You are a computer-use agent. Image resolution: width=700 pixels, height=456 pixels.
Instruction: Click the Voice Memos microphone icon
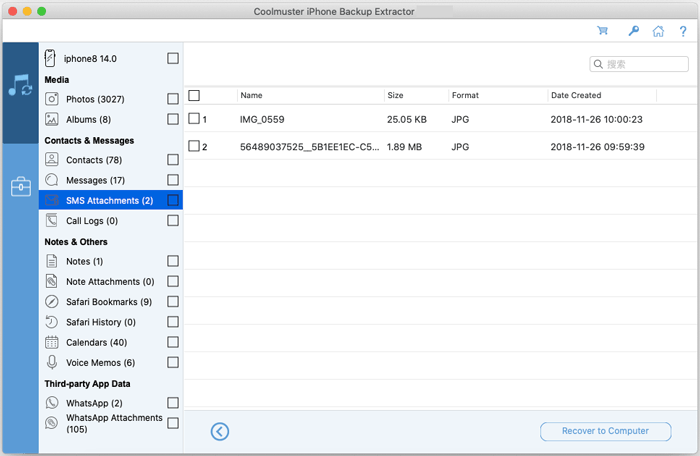pyautogui.click(x=52, y=362)
